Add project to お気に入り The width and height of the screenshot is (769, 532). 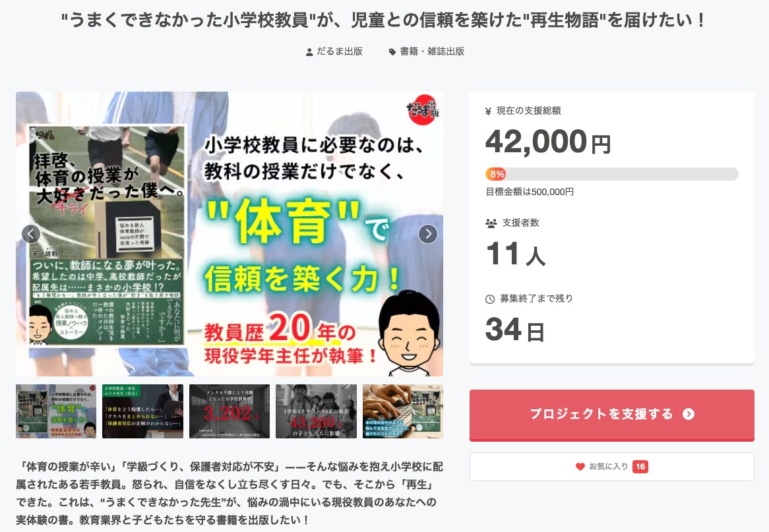(611, 467)
